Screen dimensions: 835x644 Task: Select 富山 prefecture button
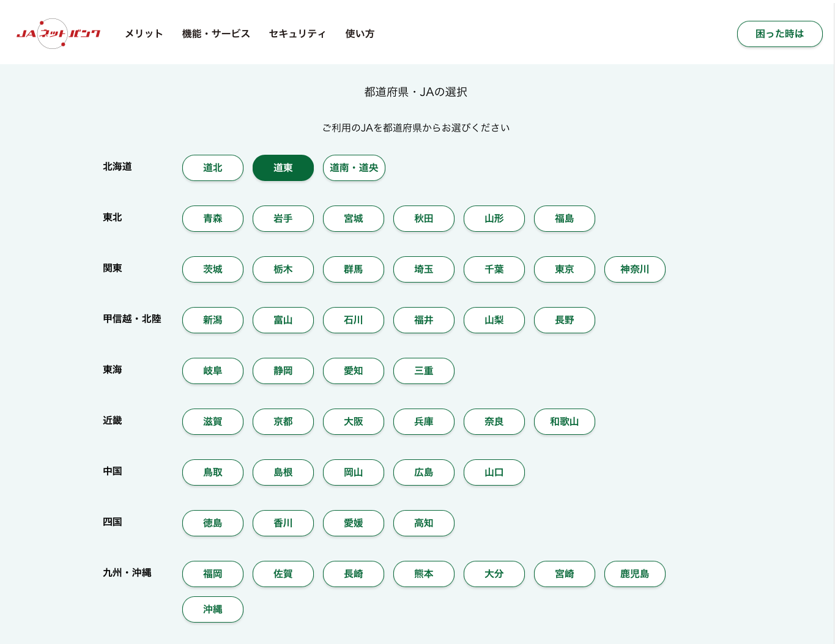pos(283,320)
